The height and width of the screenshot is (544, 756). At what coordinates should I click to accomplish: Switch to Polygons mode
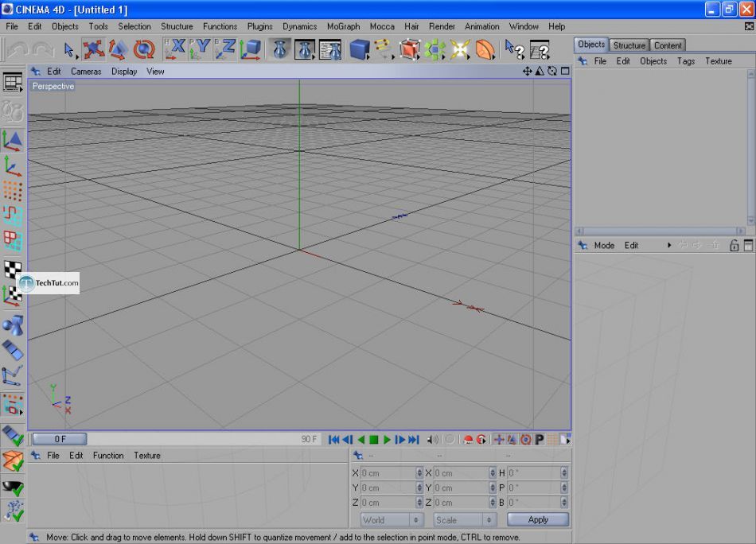(13, 240)
